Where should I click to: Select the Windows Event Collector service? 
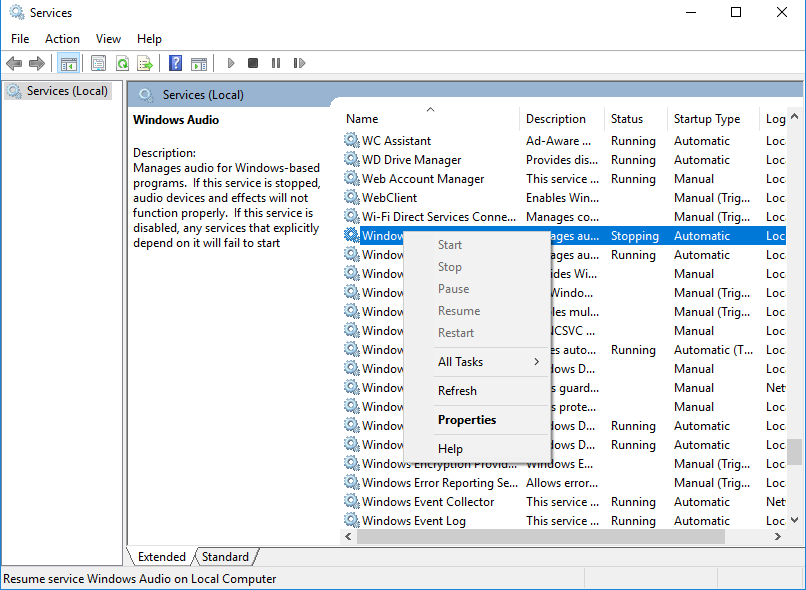tap(564, 501)
